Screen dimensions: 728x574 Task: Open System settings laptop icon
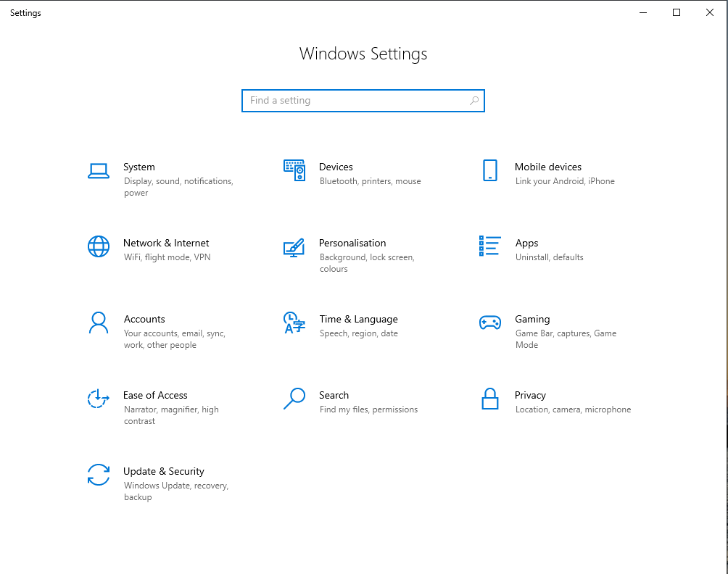99,171
